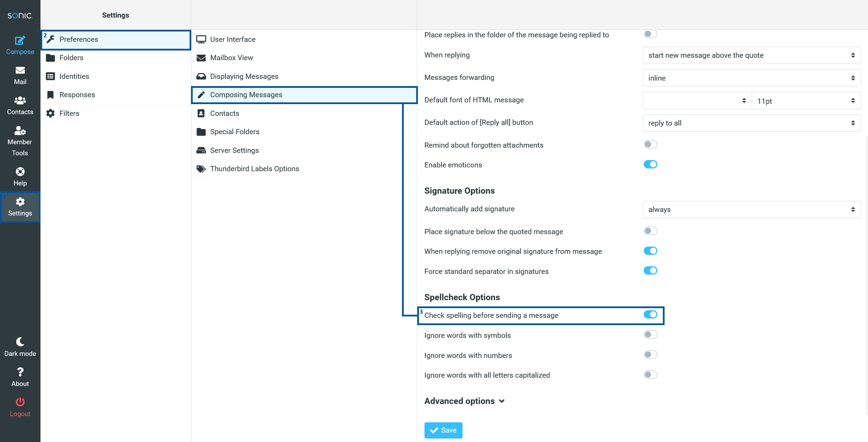Click the Filters gear icon
868x442 pixels.
coord(51,113)
